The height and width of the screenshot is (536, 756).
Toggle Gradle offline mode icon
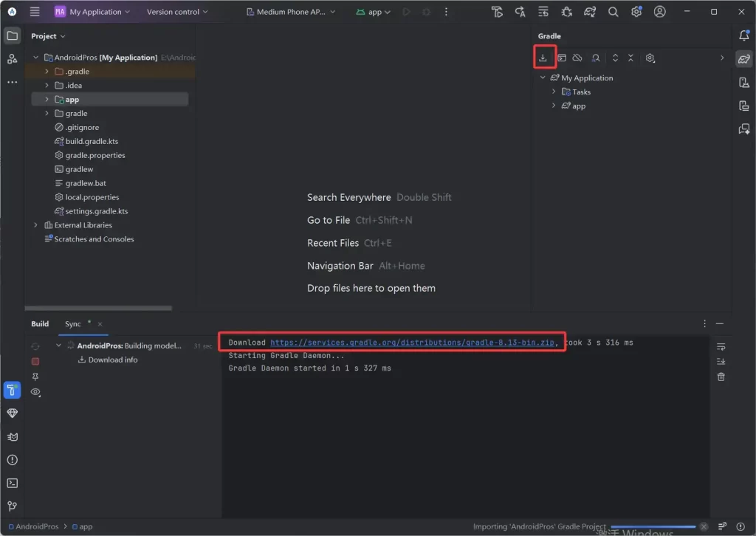(577, 58)
